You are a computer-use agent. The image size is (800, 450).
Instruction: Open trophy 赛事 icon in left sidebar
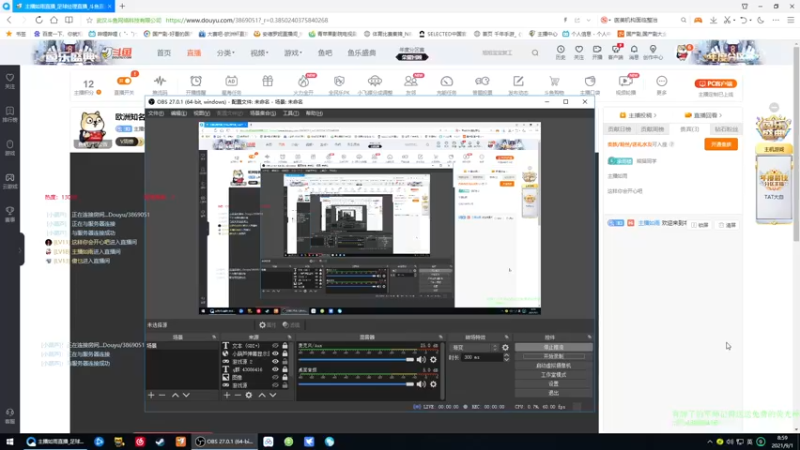pyautogui.click(x=10, y=214)
